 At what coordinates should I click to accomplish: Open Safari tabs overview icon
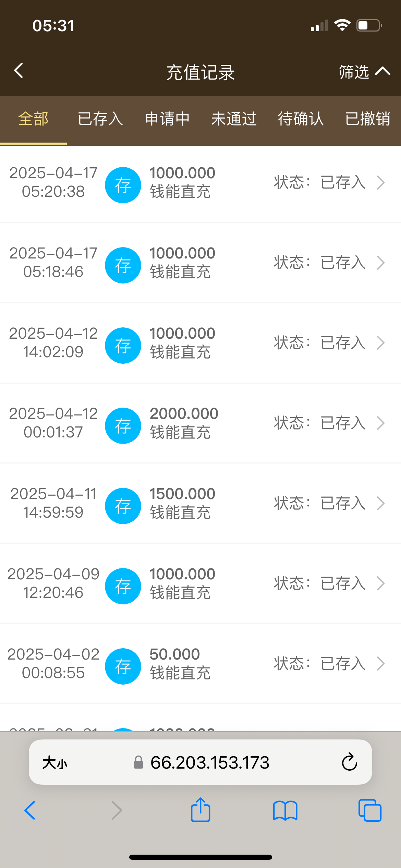[370, 810]
